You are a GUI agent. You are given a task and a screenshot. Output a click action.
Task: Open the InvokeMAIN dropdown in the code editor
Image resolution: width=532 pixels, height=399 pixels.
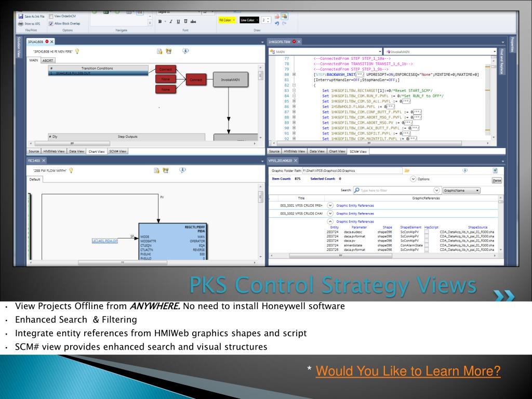click(495, 51)
